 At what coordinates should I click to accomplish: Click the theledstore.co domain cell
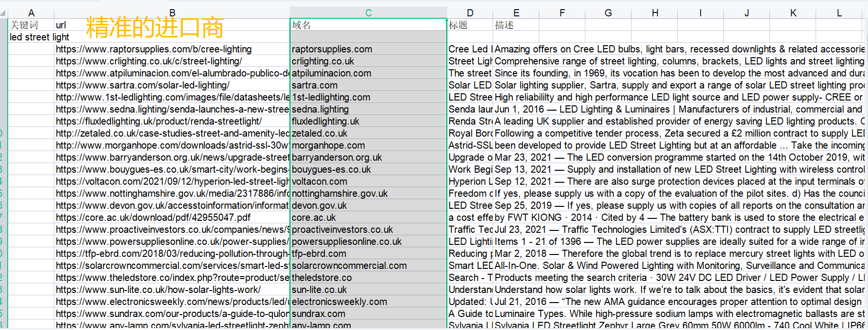(369, 278)
